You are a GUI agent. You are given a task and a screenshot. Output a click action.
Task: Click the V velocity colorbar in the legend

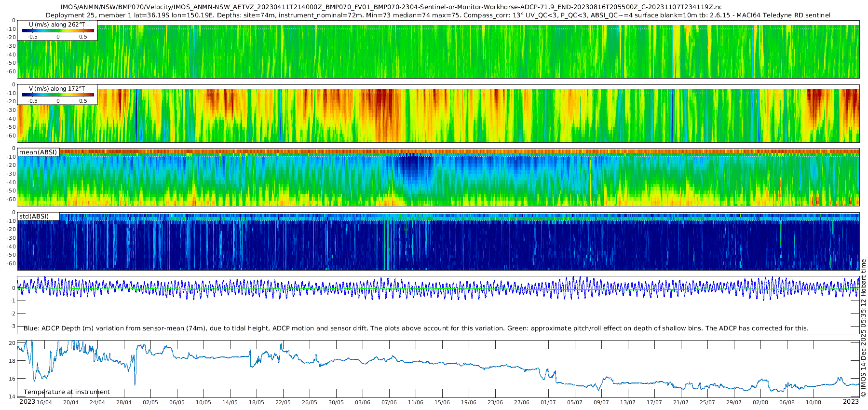coord(58,95)
